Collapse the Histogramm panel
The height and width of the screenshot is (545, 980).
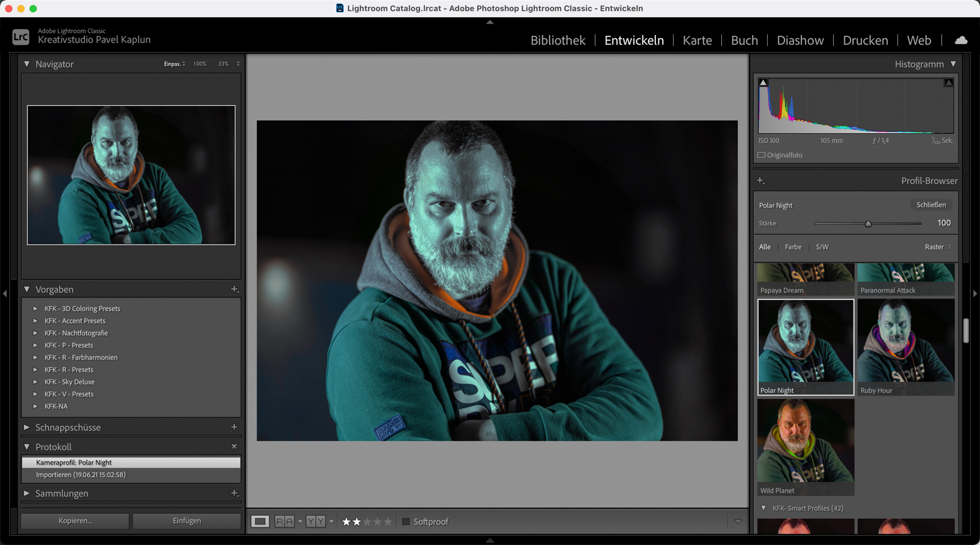(x=953, y=64)
